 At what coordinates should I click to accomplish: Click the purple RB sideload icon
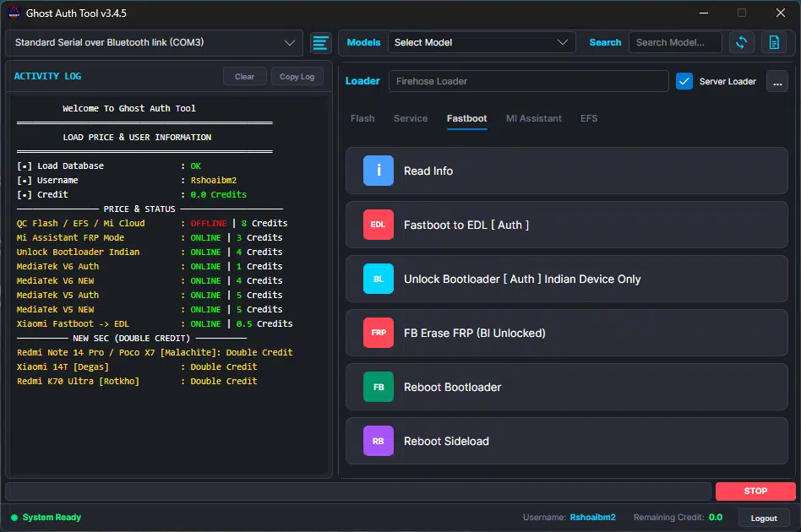378,441
